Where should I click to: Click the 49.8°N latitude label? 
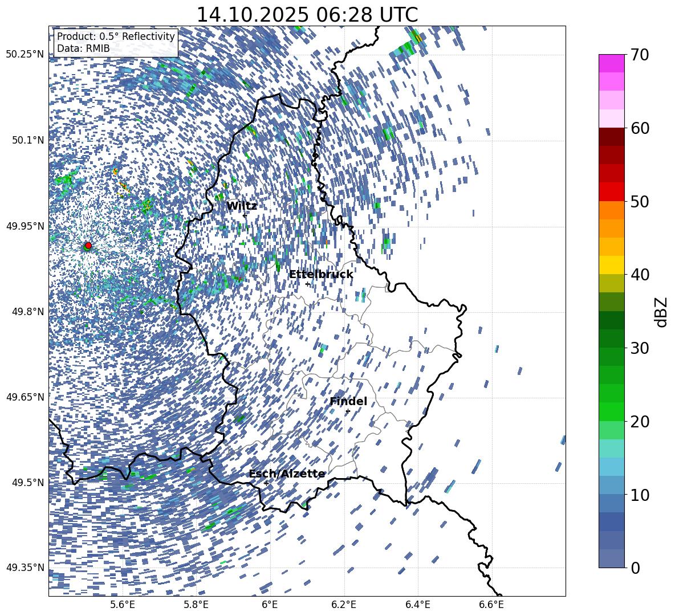[28, 312]
